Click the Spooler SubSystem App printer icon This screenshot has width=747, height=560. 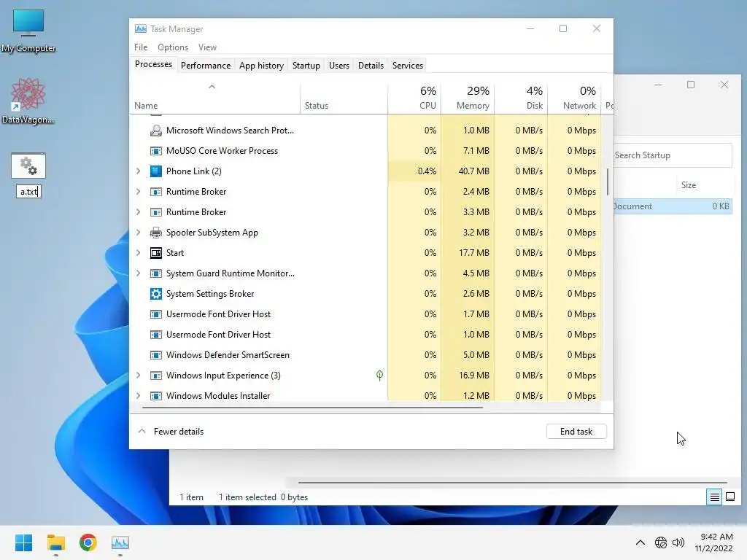pyautogui.click(x=156, y=233)
